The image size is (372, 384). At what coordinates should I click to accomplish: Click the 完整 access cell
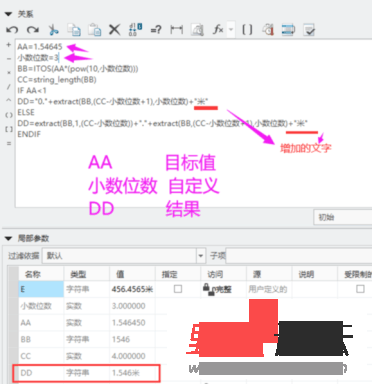(x=223, y=289)
